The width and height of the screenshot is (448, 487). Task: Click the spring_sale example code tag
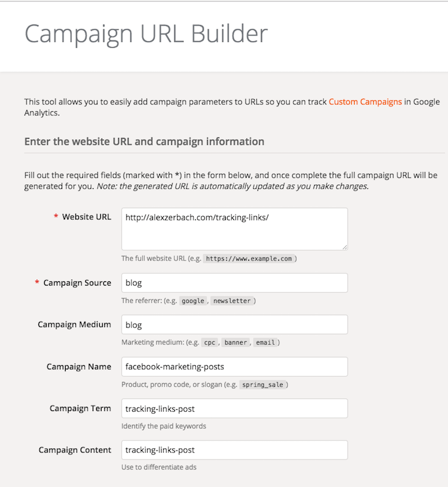coord(262,384)
